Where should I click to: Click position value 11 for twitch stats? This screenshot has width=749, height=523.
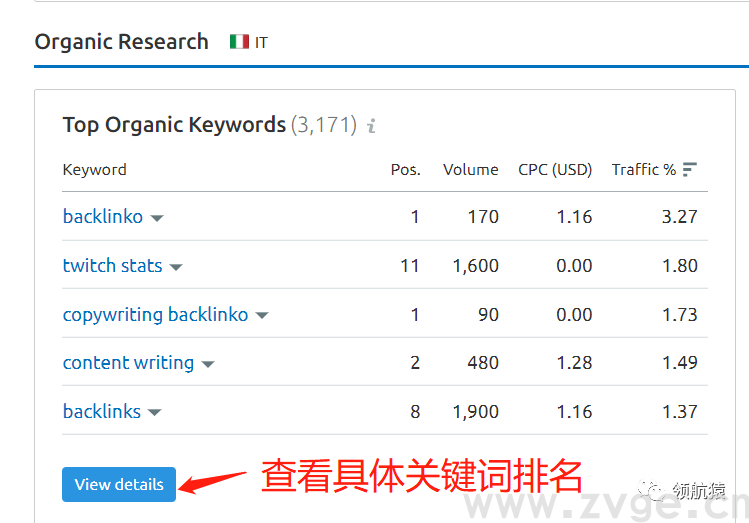[409, 266]
